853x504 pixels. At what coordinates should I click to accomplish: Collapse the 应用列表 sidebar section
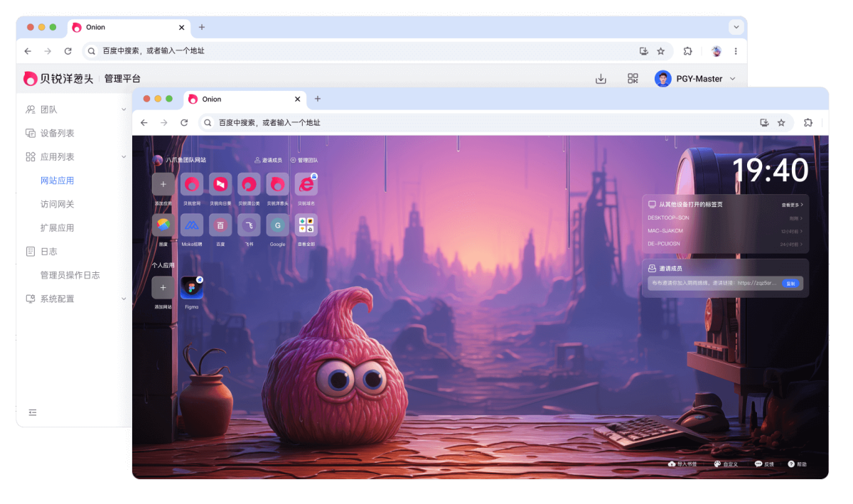coord(76,156)
